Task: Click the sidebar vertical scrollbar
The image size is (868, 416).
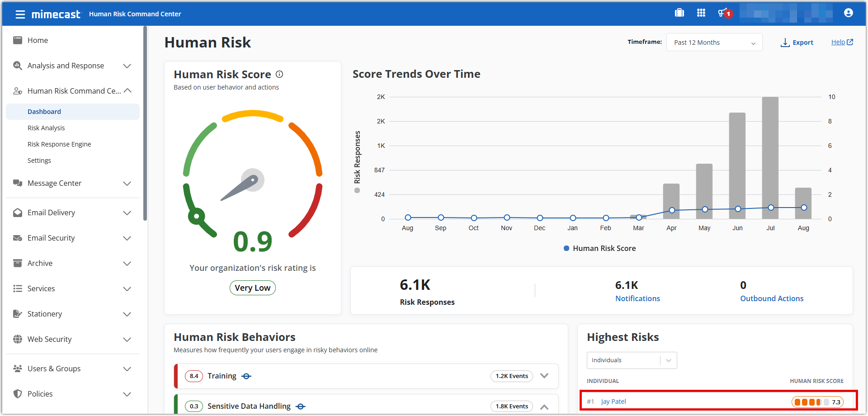Action: point(145,123)
